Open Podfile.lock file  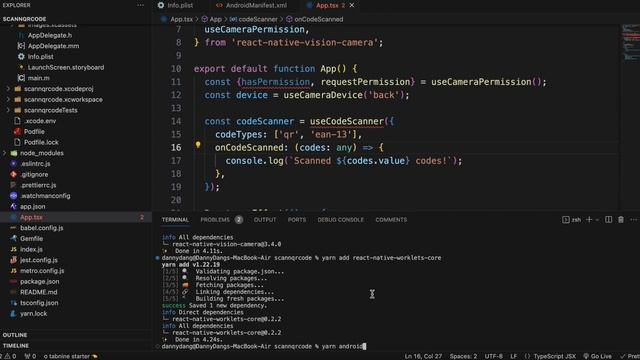click(x=41, y=142)
